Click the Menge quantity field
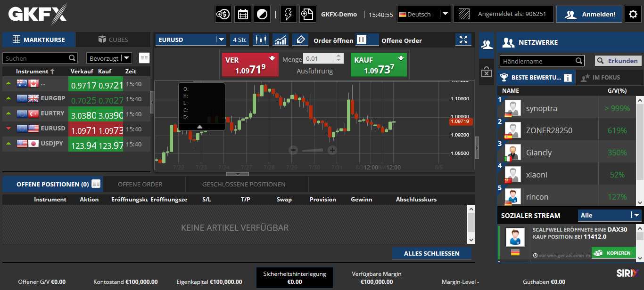The image size is (644, 290). [x=318, y=59]
